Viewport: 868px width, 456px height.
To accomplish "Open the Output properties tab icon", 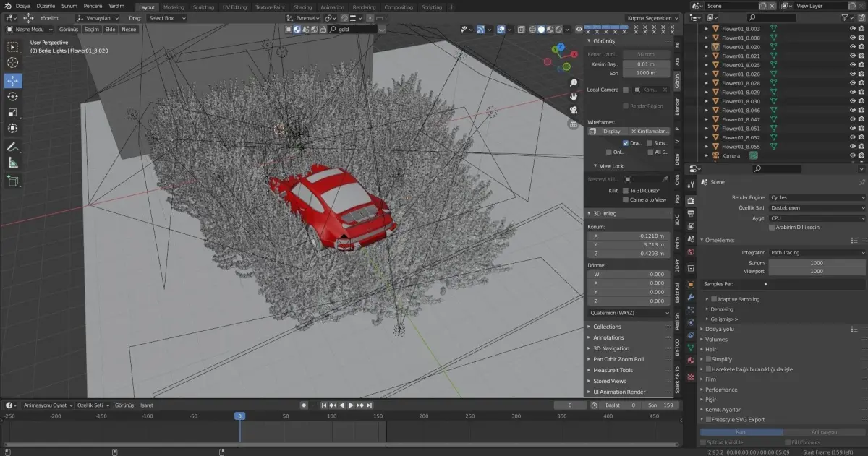I will (x=691, y=214).
